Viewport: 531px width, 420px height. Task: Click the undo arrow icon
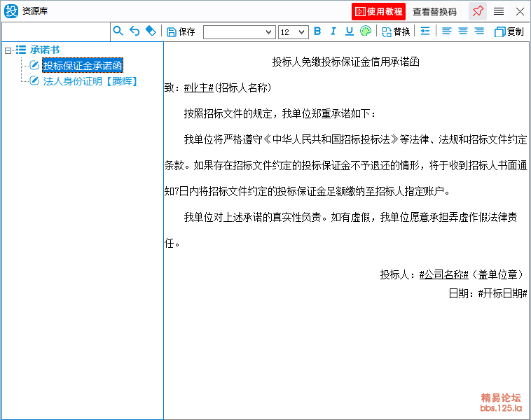[135, 31]
